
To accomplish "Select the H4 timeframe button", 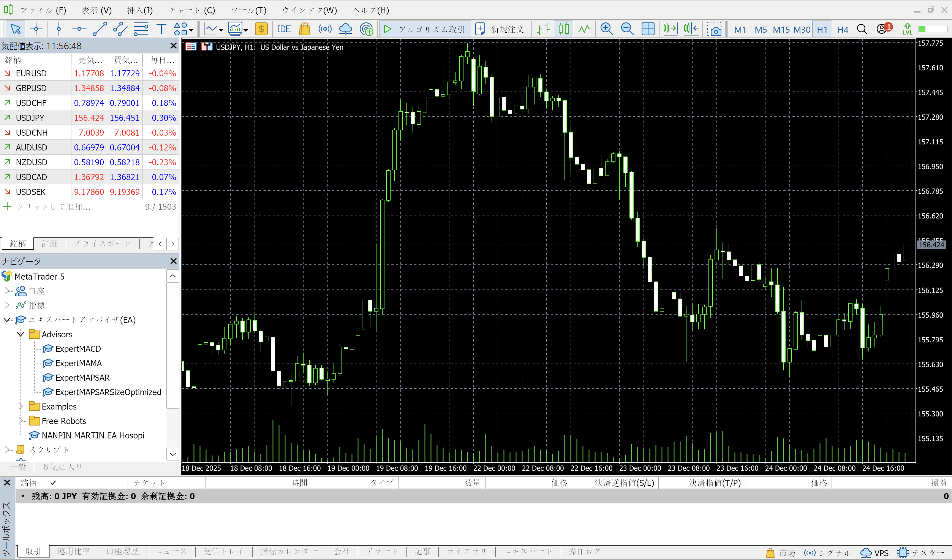I will [843, 29].
